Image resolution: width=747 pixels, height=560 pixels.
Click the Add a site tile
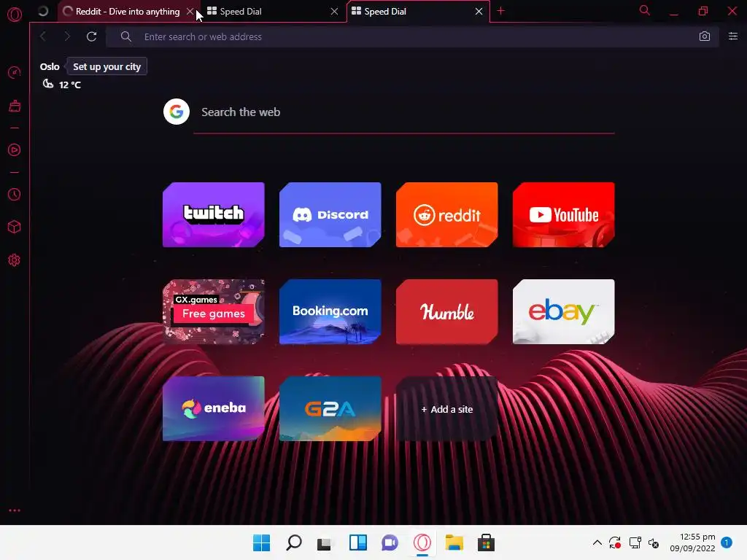point(447,409)
